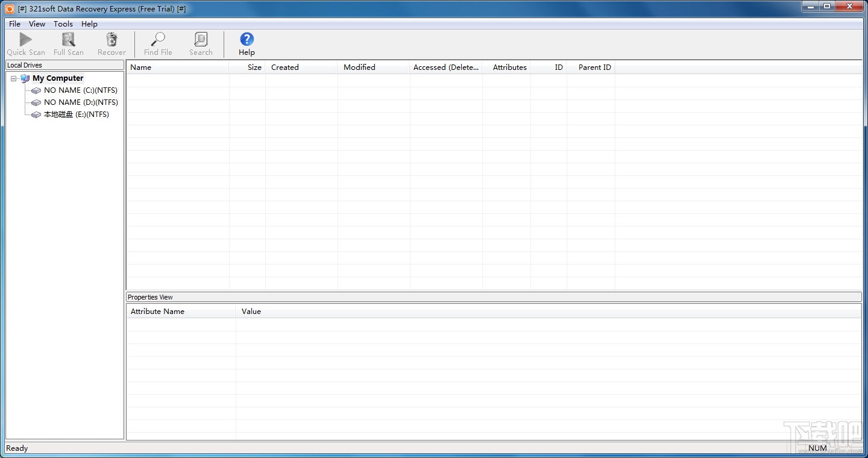Image resolution: width=868 pixels, height=458 pixels.
Task: Open the File menu
Action: coord(15,24)
